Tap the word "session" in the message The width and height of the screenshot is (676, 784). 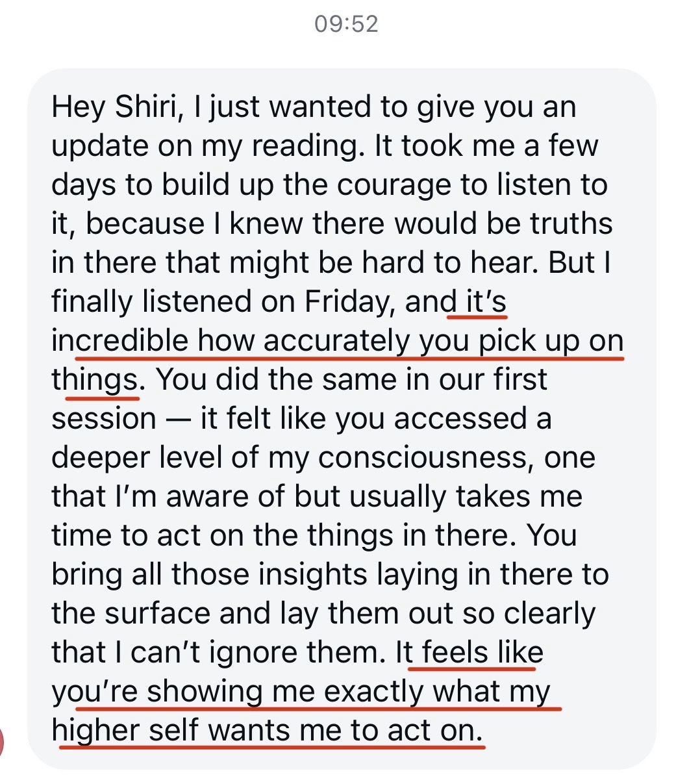pyautogui.click(x=103, y=419)
